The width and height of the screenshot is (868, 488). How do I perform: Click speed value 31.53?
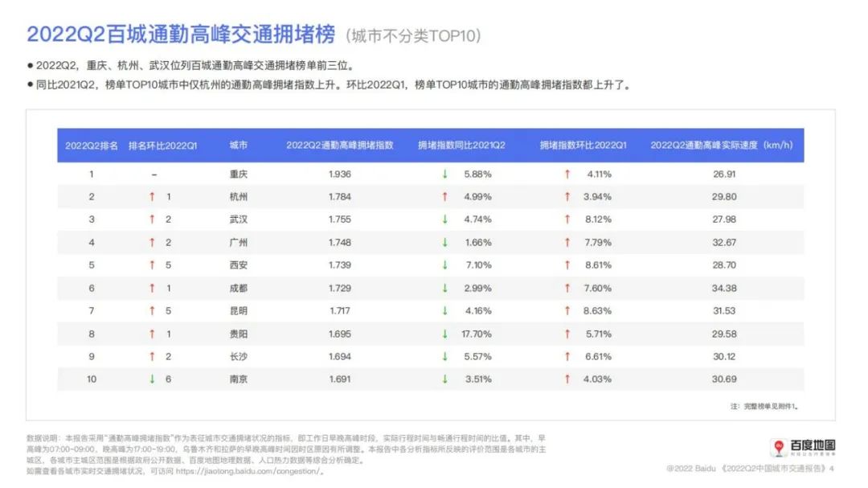724,311
